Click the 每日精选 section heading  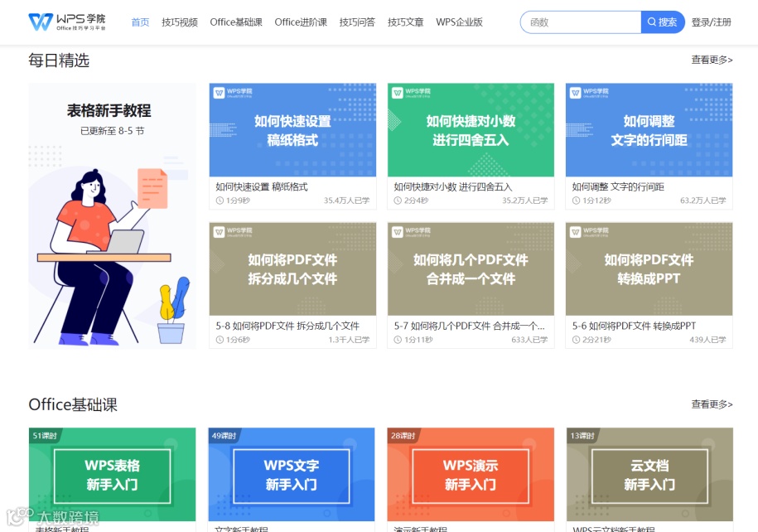coord(59,60)
